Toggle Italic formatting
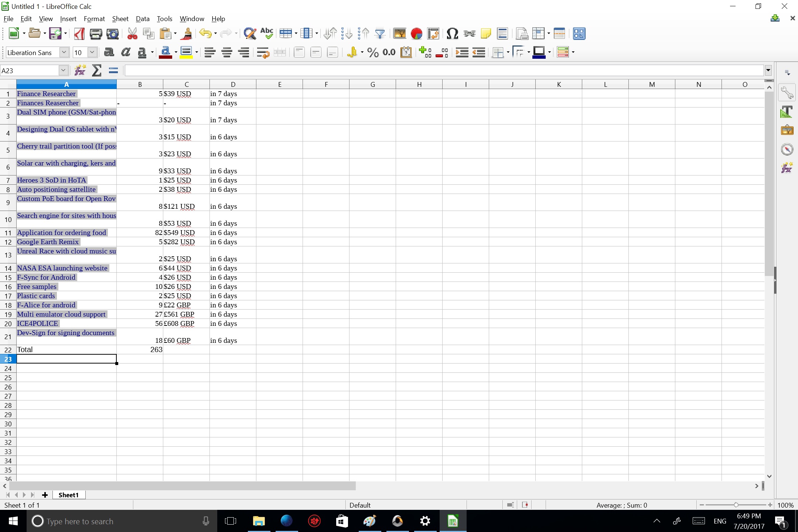 click(126, 52)
